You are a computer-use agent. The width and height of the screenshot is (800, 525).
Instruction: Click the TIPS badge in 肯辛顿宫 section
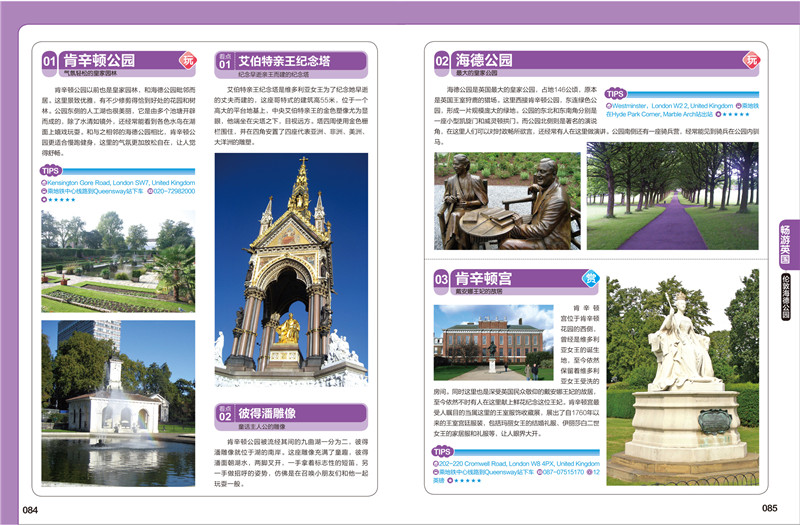tap(442, 452)
